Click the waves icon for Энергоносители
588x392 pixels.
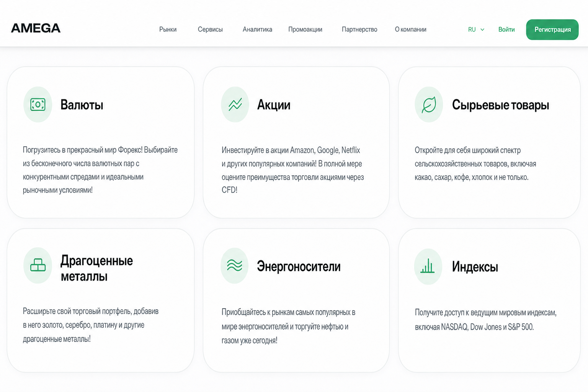[x=235, y=266]
